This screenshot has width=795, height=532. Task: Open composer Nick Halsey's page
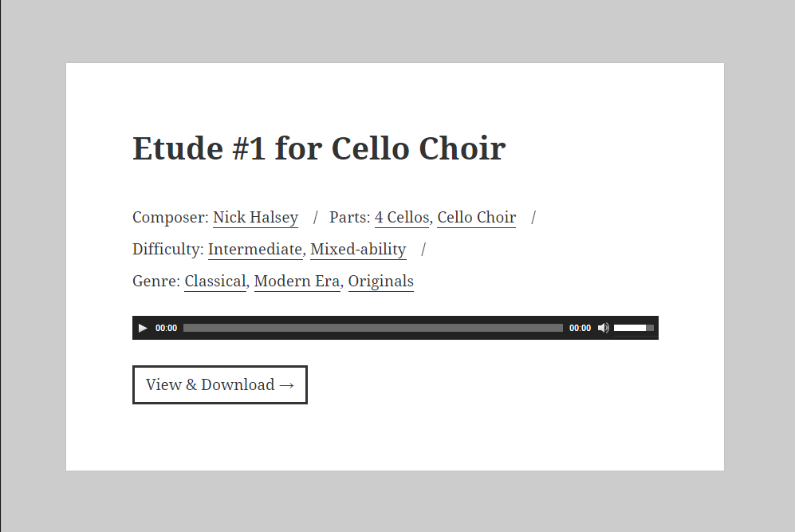pyautogui.click(x=255, y=218)
